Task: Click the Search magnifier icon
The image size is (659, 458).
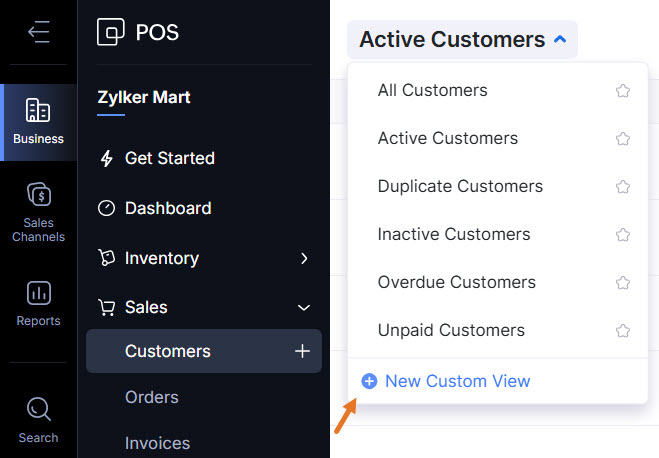Action: [38, 409]
